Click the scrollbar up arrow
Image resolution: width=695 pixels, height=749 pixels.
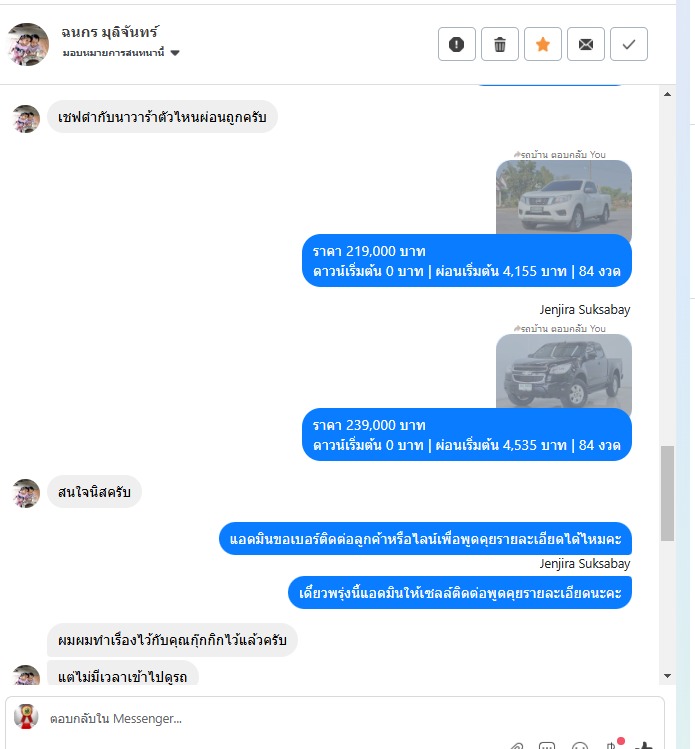coord(667,94)
